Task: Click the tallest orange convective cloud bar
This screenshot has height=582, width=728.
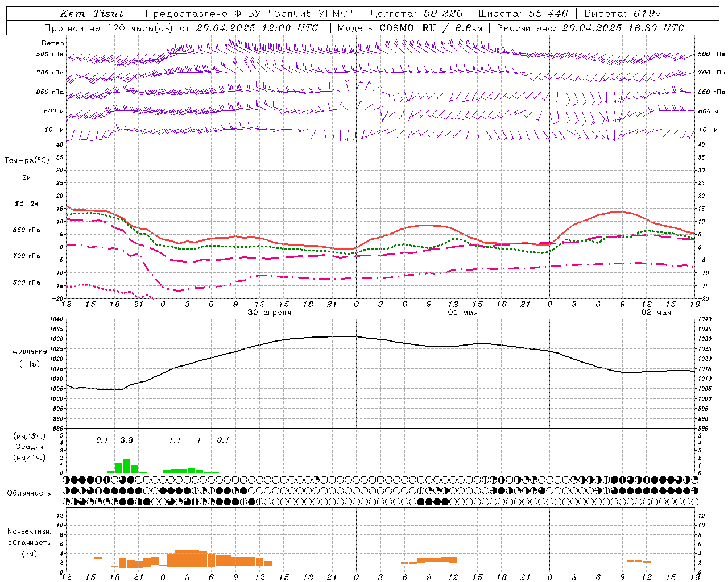Action: pos(187,558)
